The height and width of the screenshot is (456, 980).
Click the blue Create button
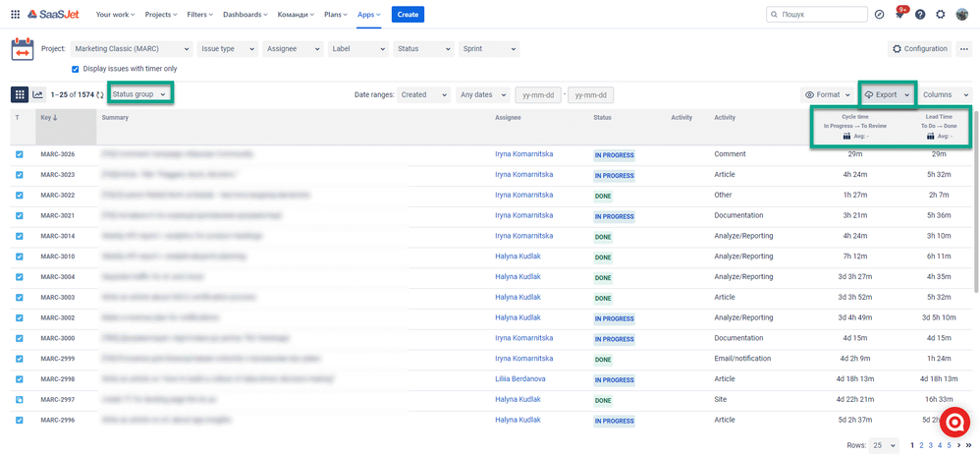click(408, 15)
